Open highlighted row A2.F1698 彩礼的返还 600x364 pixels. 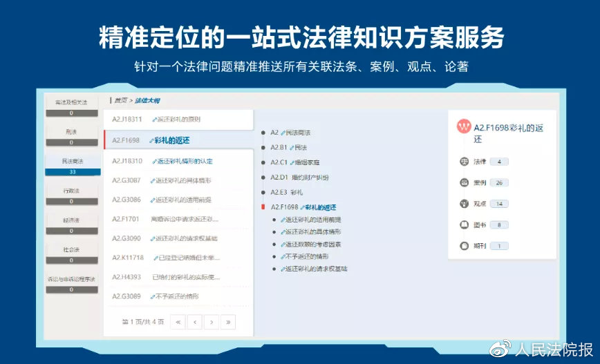coord(178,140)
